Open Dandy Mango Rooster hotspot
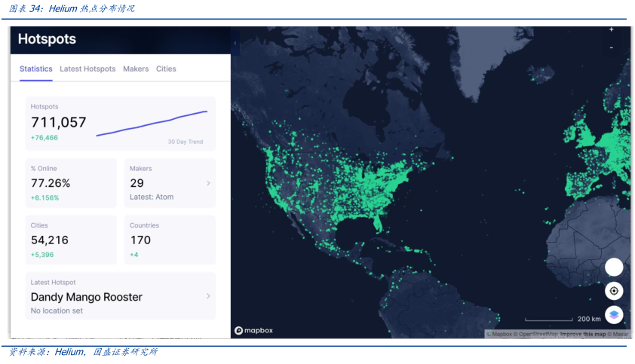 (87, 297)
